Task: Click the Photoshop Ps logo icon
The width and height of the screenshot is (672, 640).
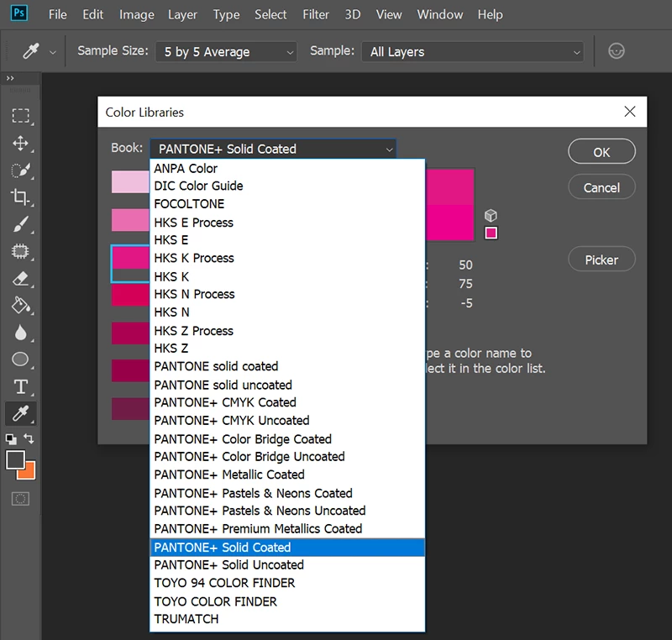Action: coord(18,13)
